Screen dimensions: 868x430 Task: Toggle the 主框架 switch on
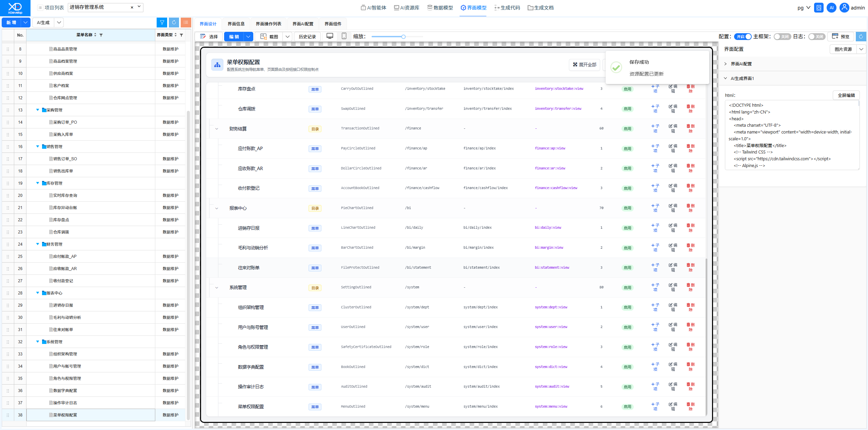(x=782, y=37)
